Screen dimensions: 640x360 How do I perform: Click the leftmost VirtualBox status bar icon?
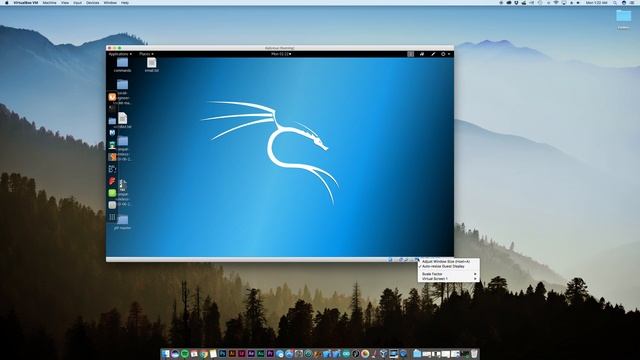coord(390,260)
